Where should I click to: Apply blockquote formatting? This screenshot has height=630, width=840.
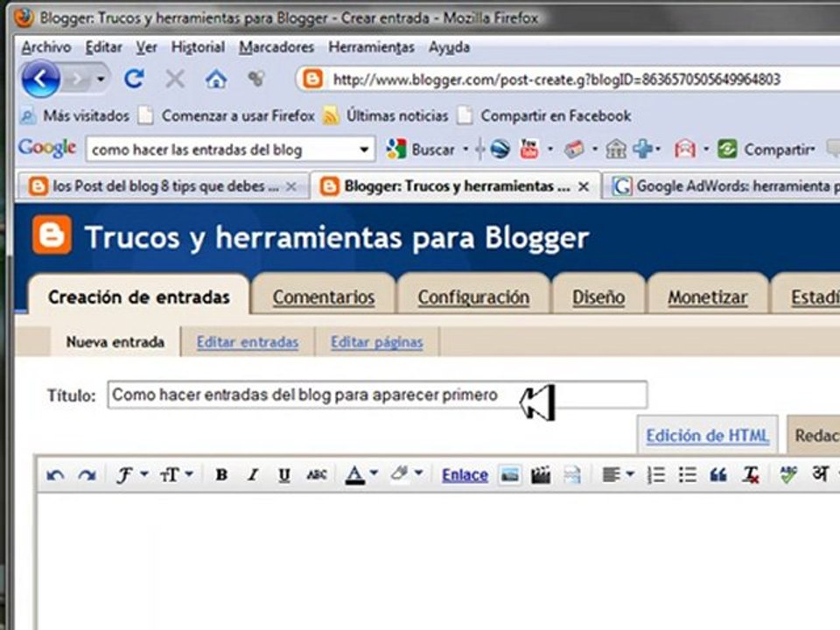point(718,474)
